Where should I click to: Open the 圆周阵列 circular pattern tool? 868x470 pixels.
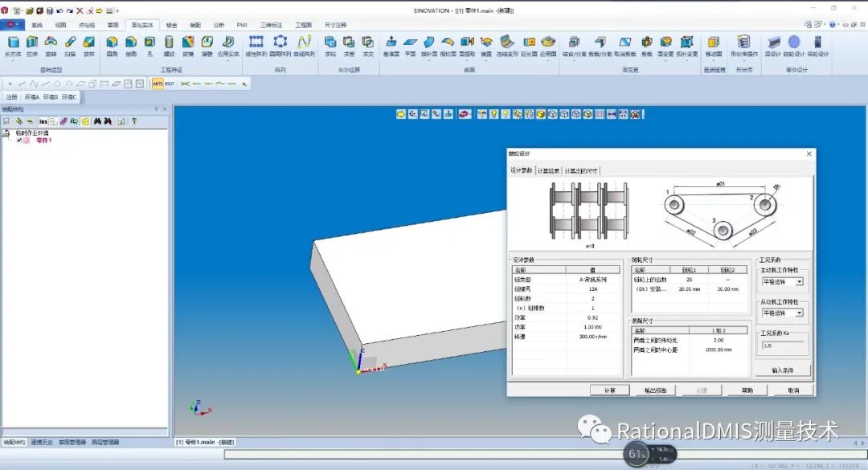click(280, 46)
